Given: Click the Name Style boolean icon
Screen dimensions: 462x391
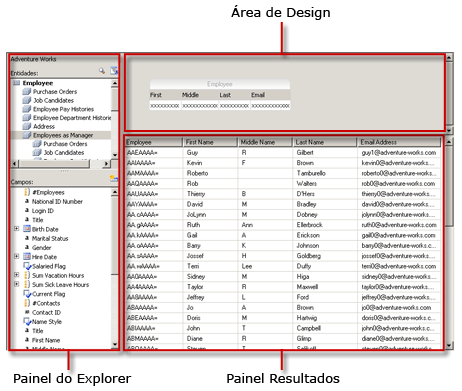Looking at the screenshot, I should click(x=27, y=322).
